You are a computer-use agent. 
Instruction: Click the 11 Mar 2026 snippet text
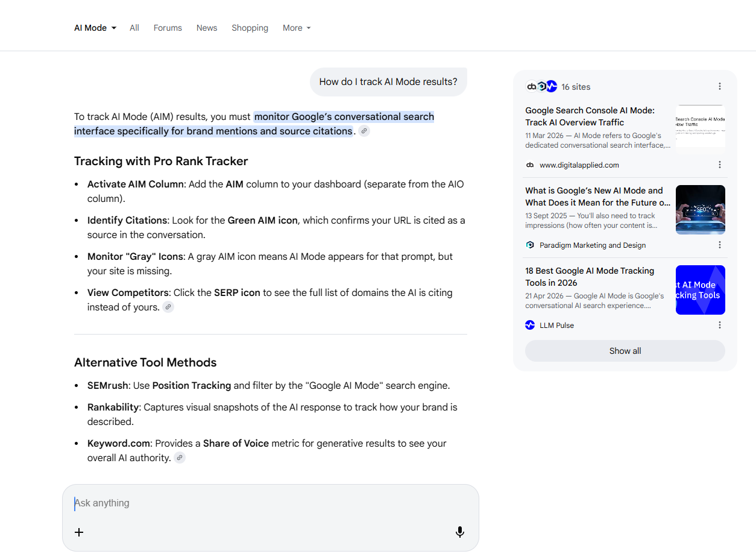coord(597,140)
